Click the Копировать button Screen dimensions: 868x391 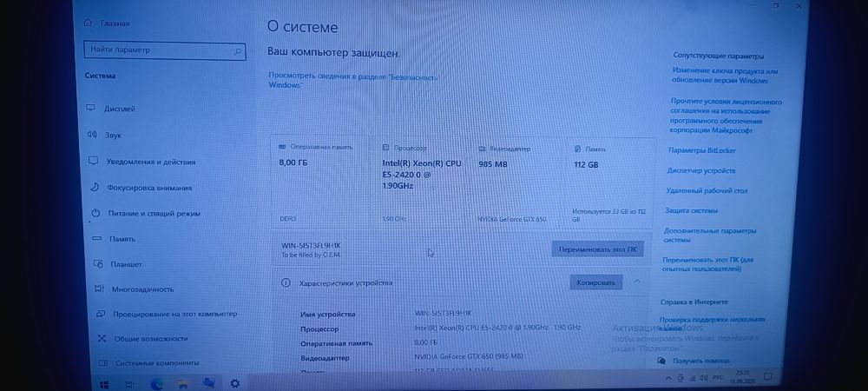[x=595, y=282]
